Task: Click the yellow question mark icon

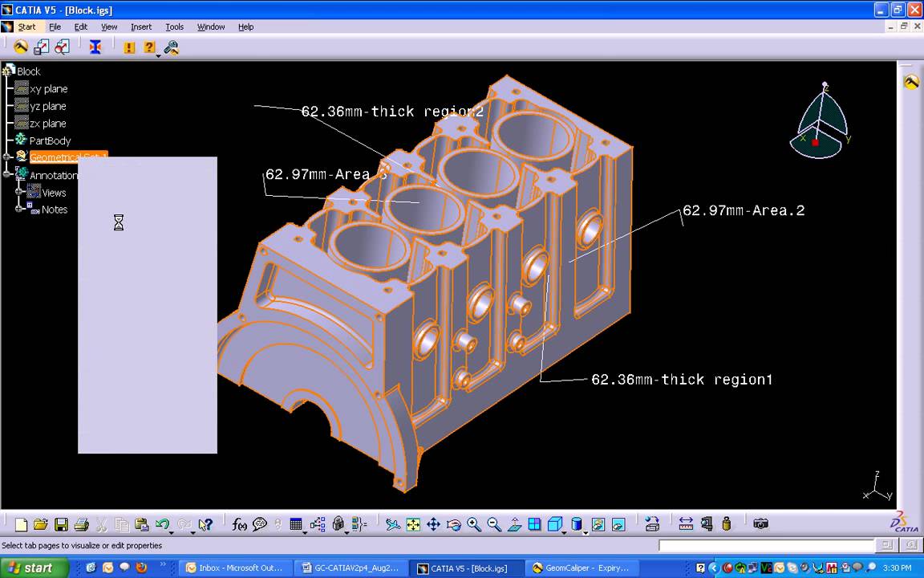Action: (149, 47)
